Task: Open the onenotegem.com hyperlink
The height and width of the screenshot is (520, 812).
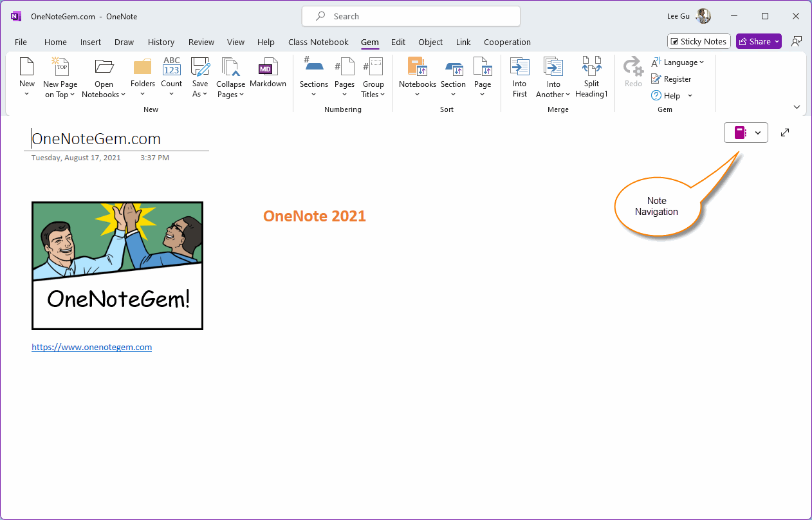Action: (92, 347)
